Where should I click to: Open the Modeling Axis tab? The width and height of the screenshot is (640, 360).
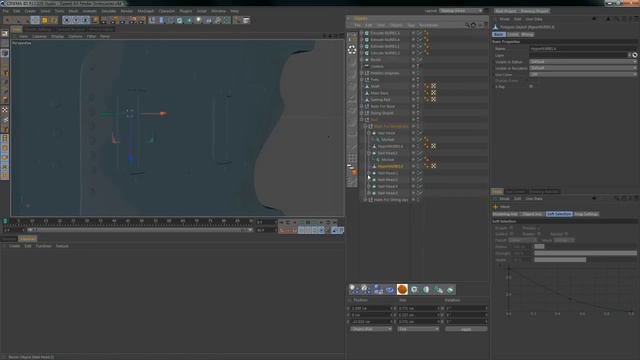click(505, 214)
